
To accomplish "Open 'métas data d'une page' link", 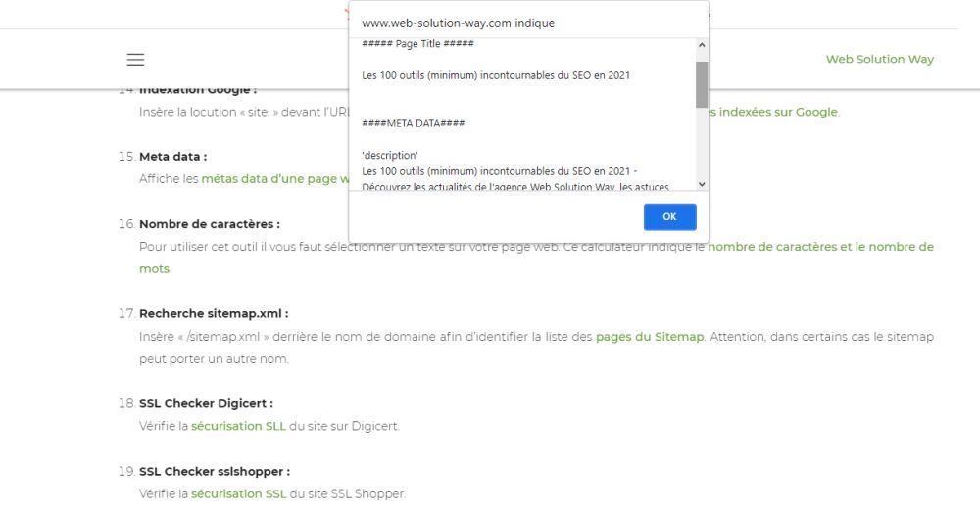I will [275, 178].
